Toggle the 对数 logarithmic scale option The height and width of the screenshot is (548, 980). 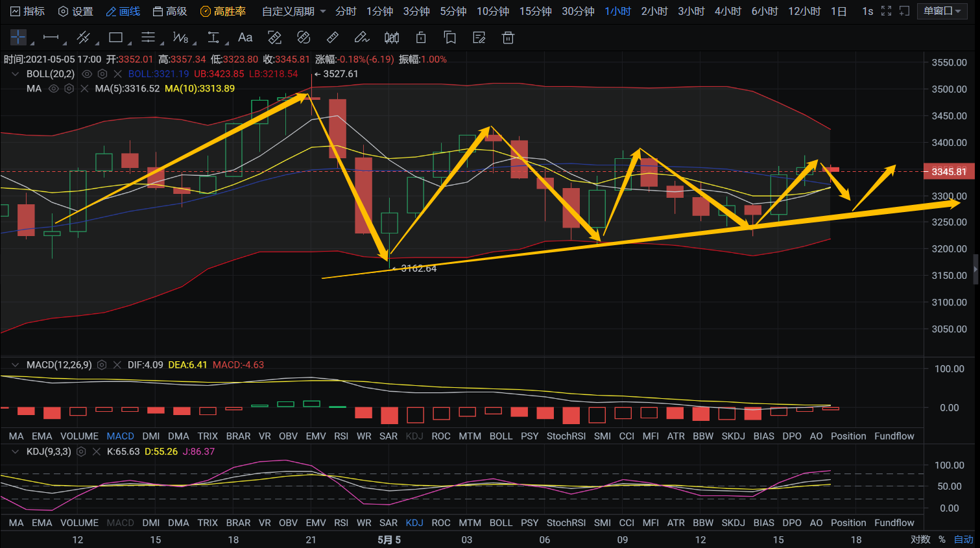[x=920, y=540]
